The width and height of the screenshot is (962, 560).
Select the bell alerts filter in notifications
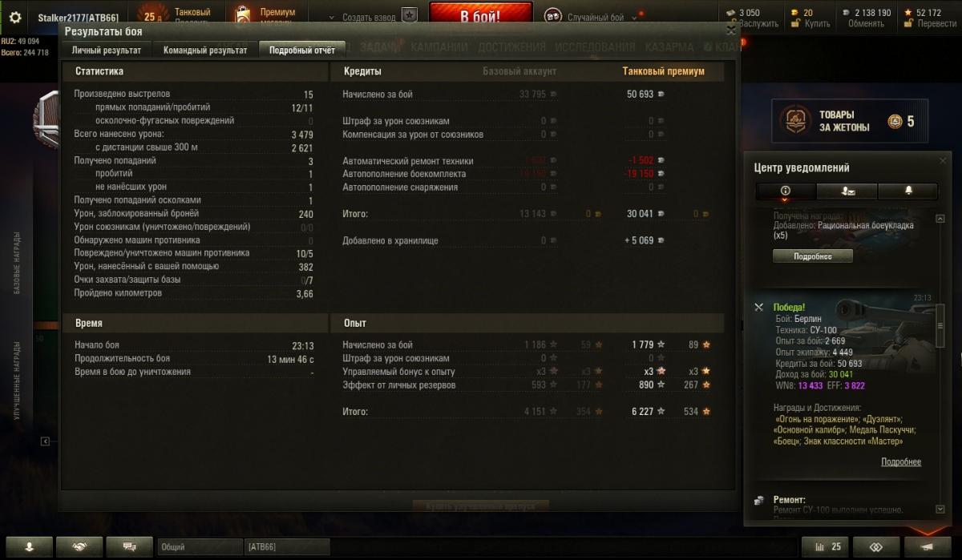[908, 191]
